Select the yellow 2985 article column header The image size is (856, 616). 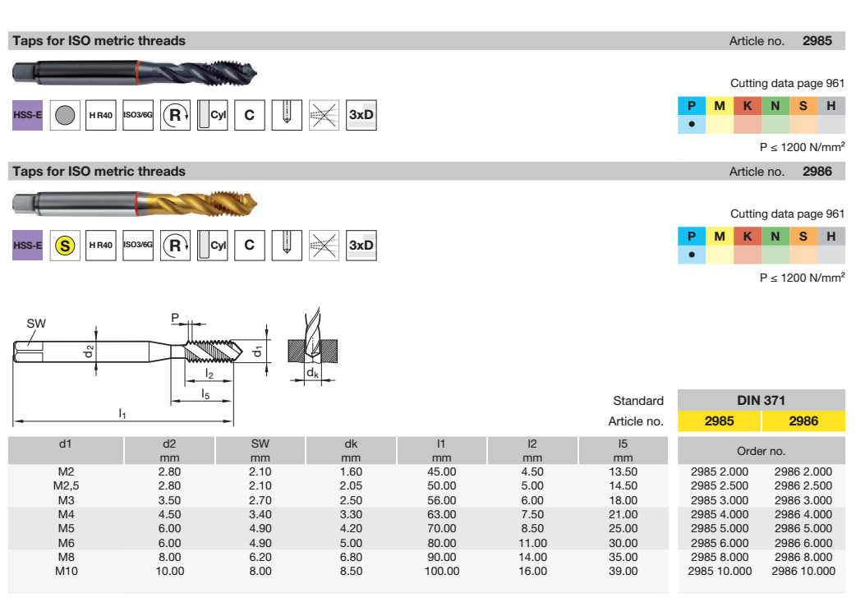click(720, 421)
